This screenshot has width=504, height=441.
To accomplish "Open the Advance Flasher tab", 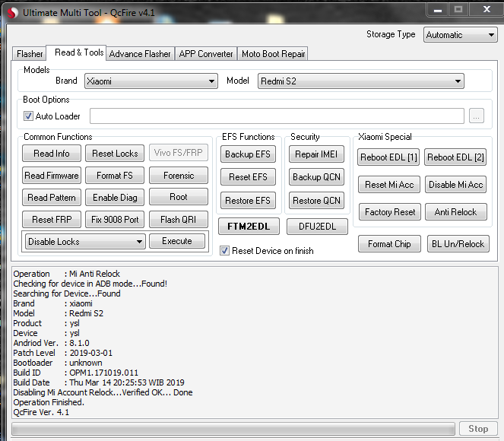I will point(140,54).
